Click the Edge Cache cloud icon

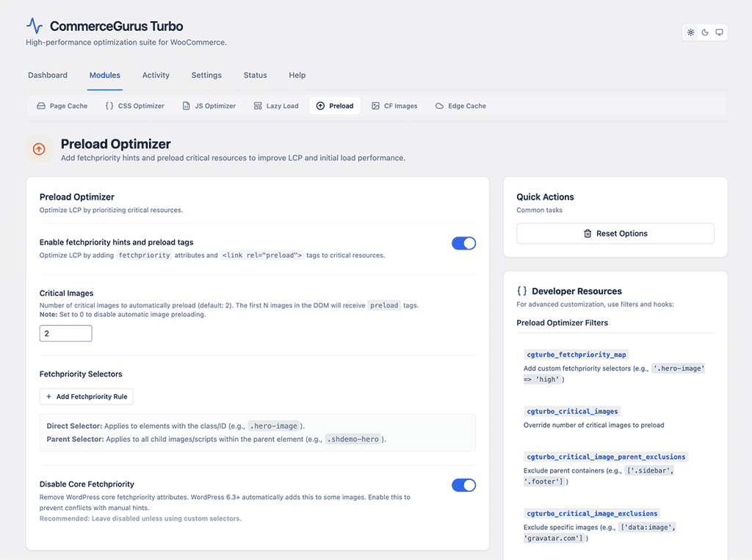coord(439,106)
